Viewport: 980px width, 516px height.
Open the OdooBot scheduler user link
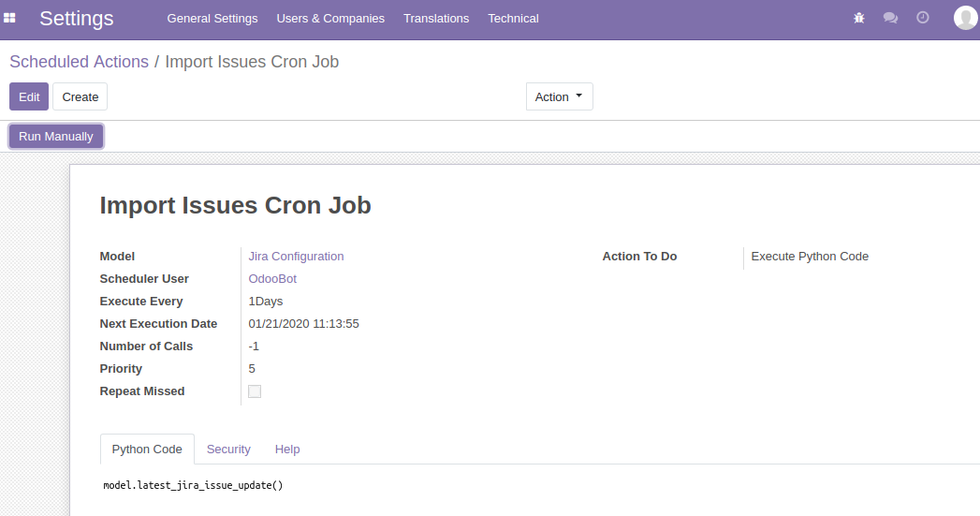tap(272, 279)
